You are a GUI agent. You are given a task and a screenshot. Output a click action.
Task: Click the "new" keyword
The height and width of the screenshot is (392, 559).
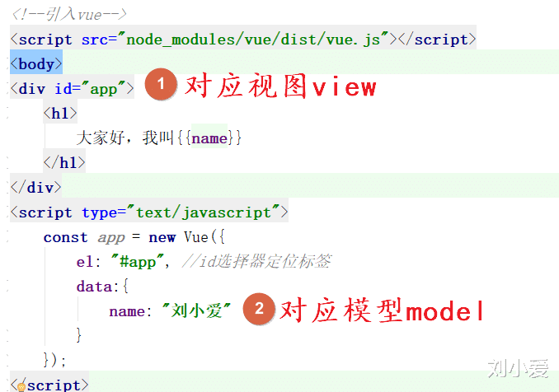point(162,237)
